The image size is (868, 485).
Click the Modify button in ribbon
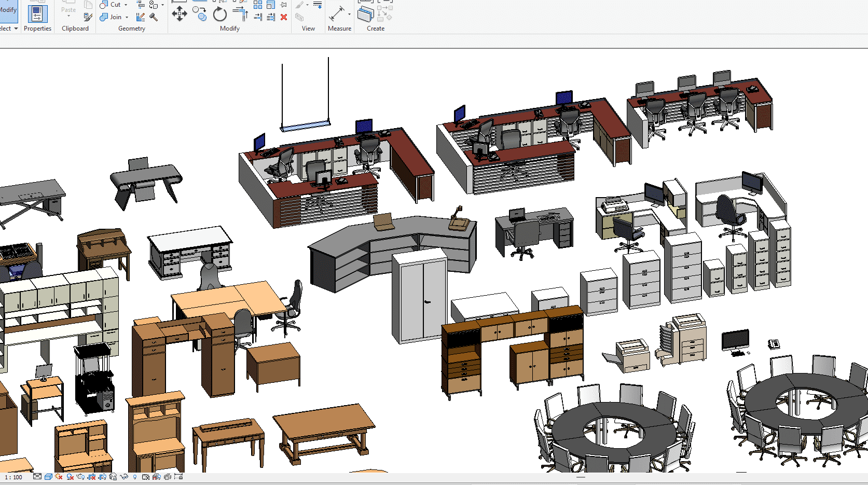[8, 10]
